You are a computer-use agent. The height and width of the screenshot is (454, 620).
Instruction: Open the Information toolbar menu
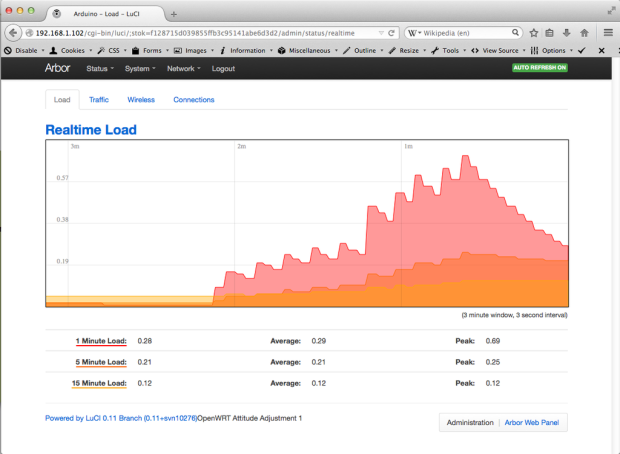(246, 50)
